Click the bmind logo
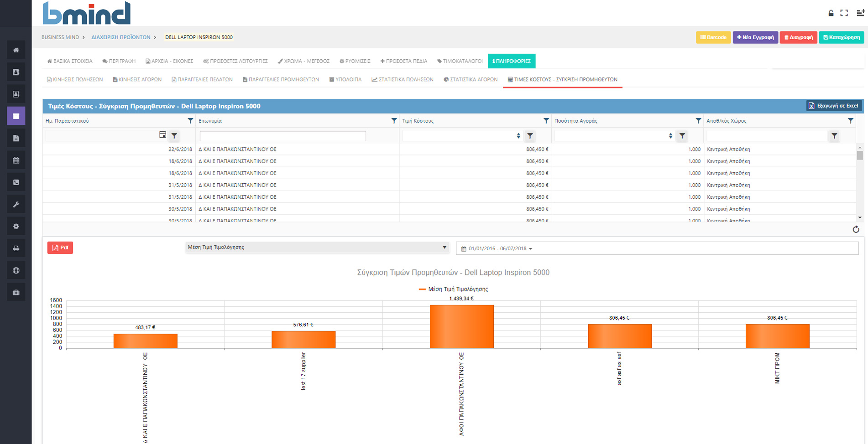Viewport: 868px width, 444px height. coord(86,13)
